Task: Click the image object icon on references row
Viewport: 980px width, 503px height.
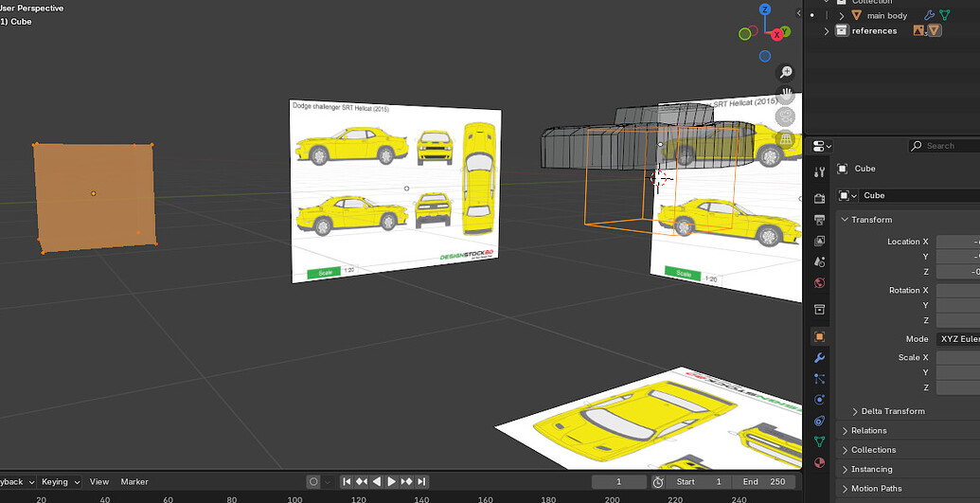Action: pyautogui.click(x=918, y=30)
